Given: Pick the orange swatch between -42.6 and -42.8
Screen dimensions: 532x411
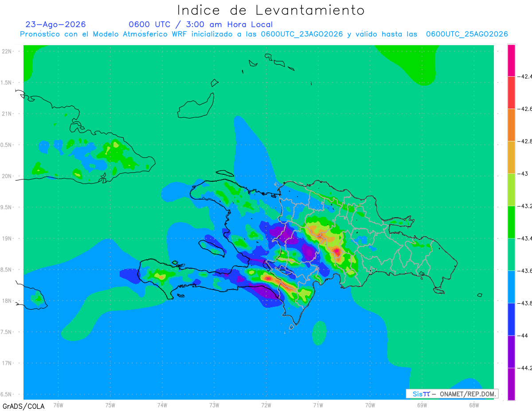Looking at the screenshot, I should tap(511, 125).
